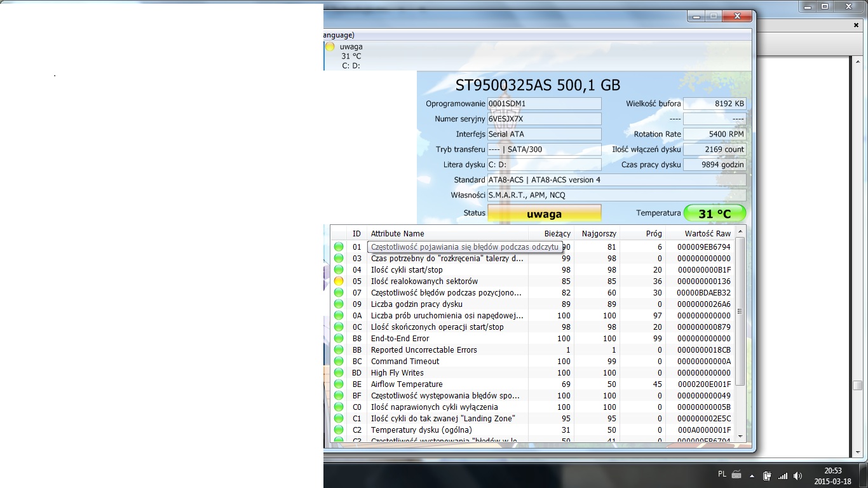
Task: Click the status circle next to ID 0A
Action: 339,316
